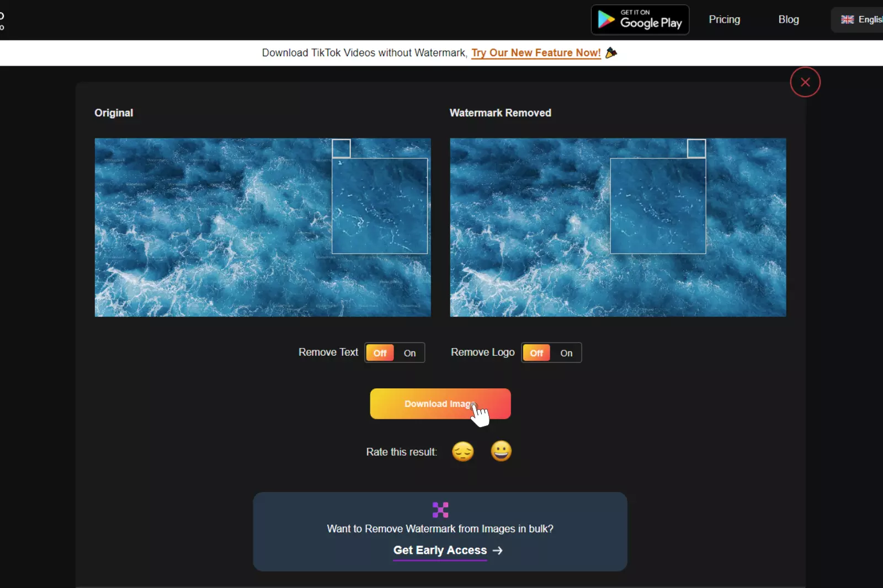Rate result with sad emoji

[463, 452]
